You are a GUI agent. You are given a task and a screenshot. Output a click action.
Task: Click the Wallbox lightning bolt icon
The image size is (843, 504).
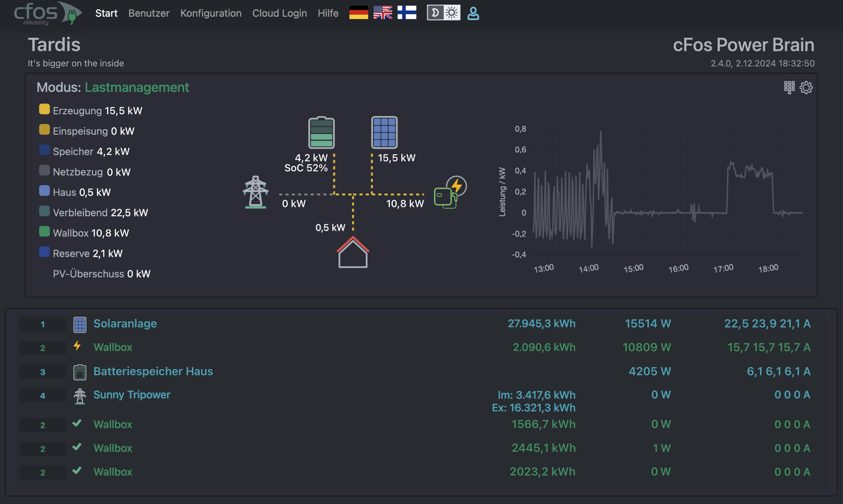pyautogui.click(x=78, y=347)
